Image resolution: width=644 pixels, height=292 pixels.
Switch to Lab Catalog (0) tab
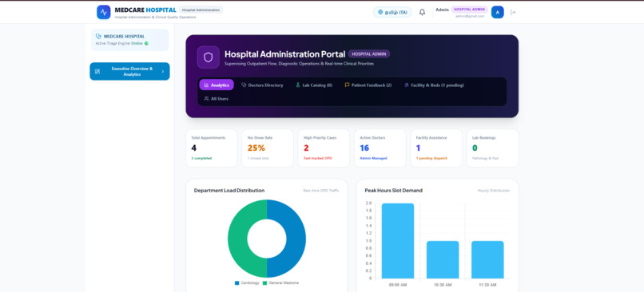coord(314,85)
